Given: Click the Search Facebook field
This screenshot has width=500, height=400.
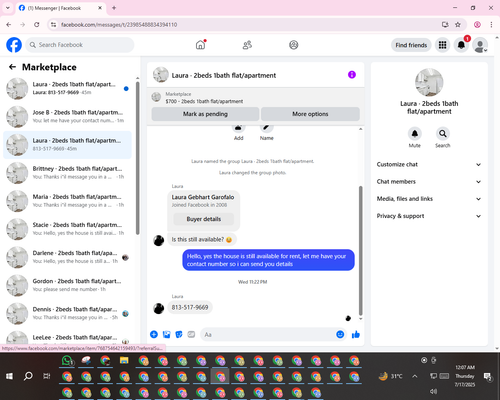Looking at the screenshot, I should point(80,45).
